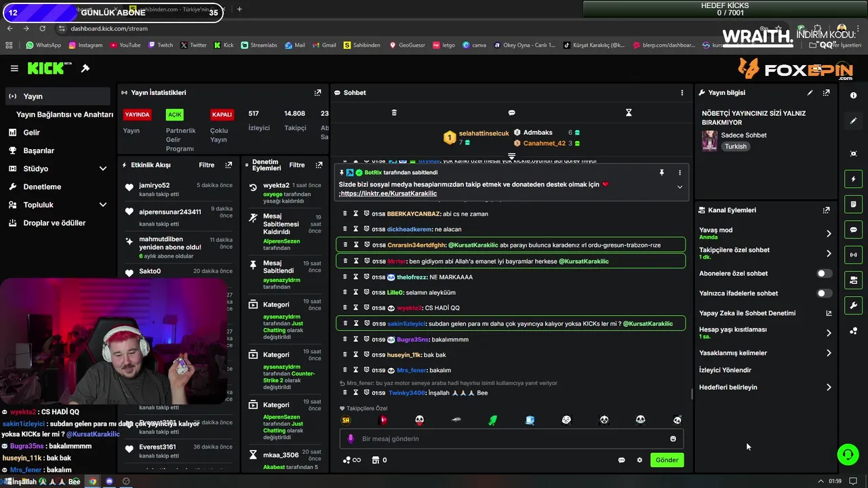Open the emoji picker in the message box
868x488 pixels.
click(673, 439)
